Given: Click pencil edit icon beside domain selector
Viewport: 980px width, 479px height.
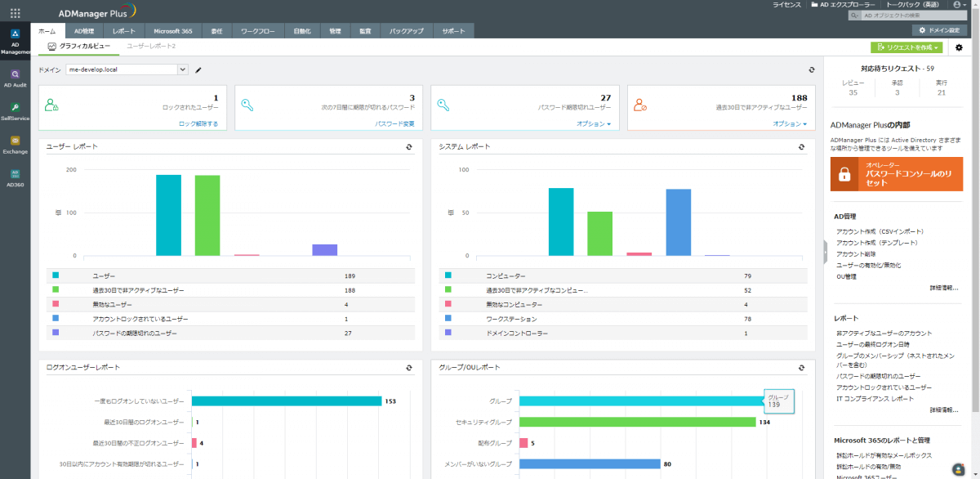Looking at the screenshot, I should pyautogui.click(x=198, y=70).
